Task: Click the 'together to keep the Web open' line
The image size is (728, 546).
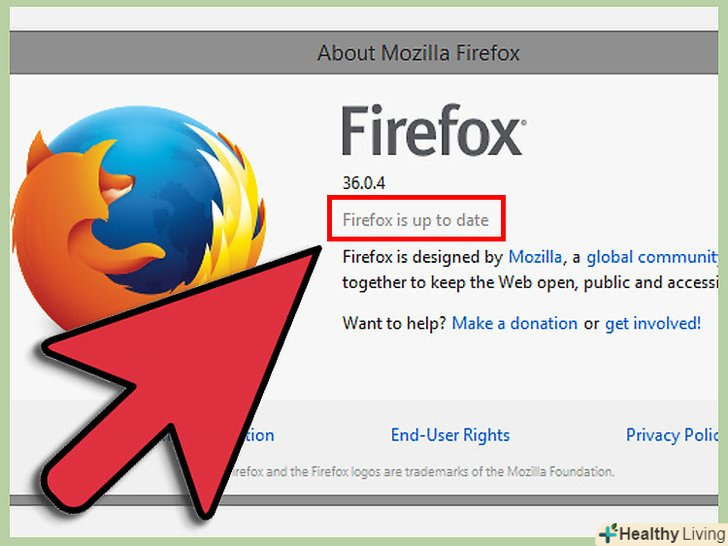Action: tap(530, 282)
